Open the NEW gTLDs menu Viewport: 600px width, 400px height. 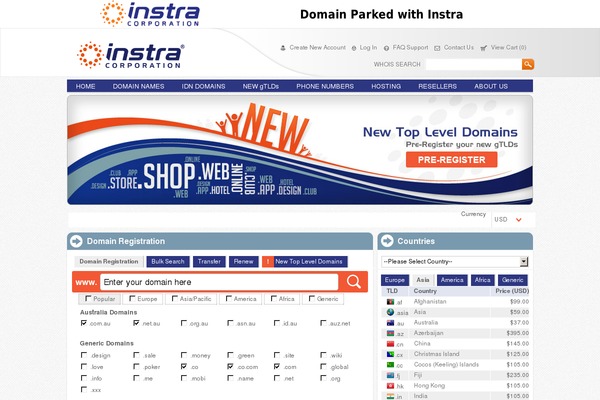pyautogui.click(x=261, y=86)
